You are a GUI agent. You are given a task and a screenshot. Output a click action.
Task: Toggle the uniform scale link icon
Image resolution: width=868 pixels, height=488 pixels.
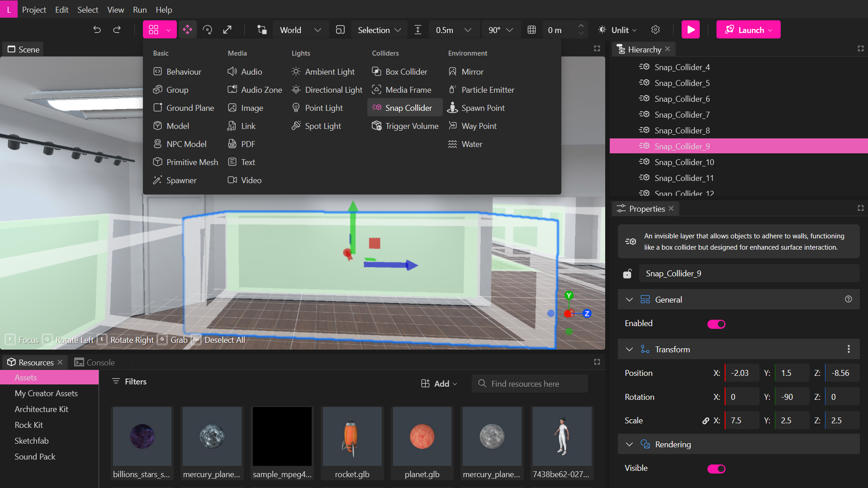706,421
